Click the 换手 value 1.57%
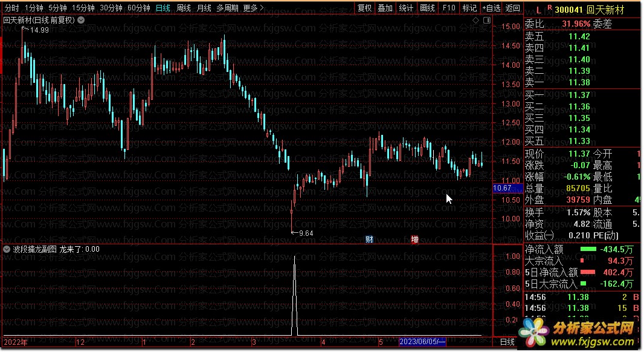644x352 pixels. coord(578,213)
